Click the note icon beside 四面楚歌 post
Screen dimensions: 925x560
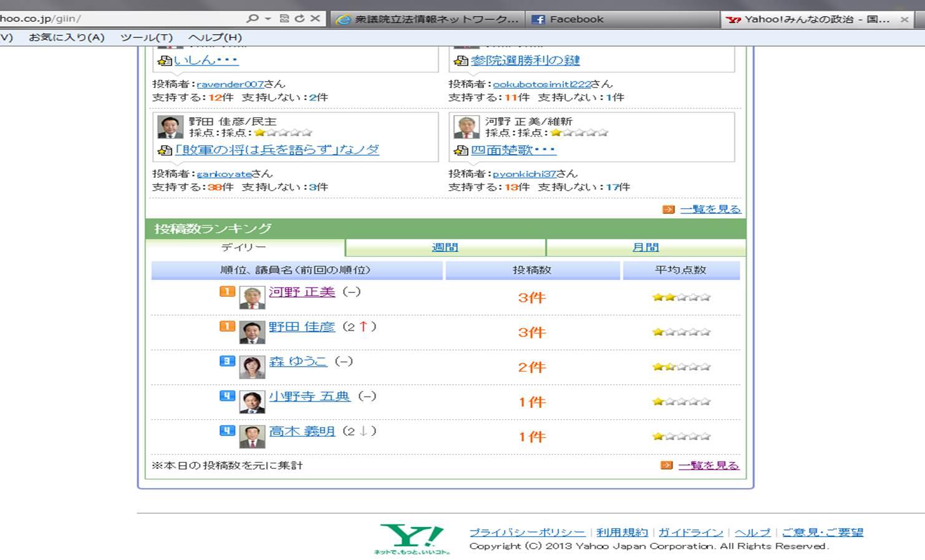coord(461,150)
